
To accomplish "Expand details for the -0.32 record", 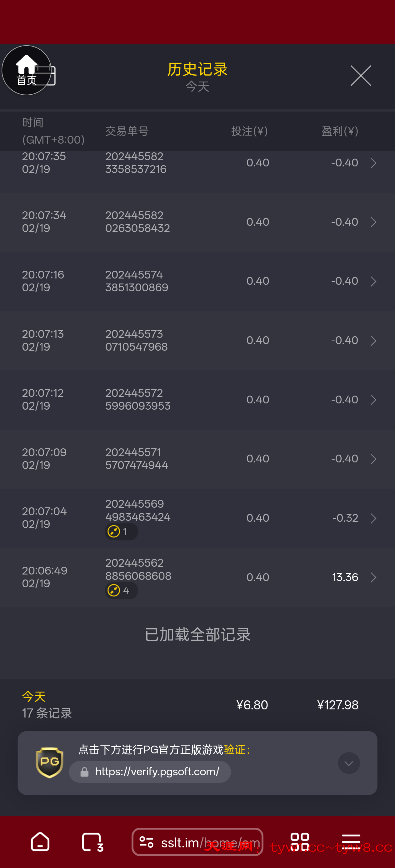I will pyautogui.click(x=373, y=518).
